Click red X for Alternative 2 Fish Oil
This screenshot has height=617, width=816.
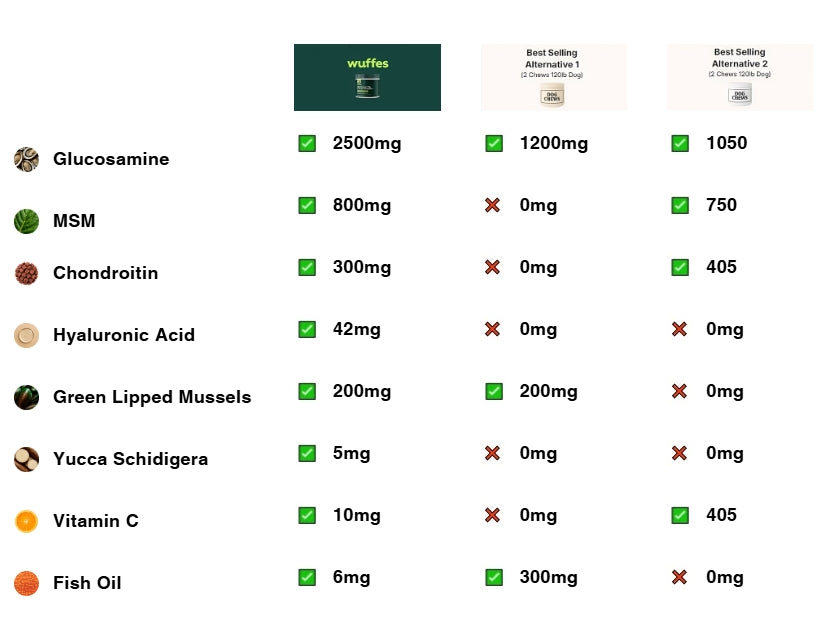[x=679, y=577]
